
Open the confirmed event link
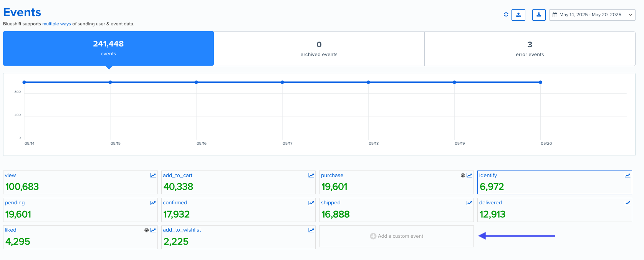(175, 203)
